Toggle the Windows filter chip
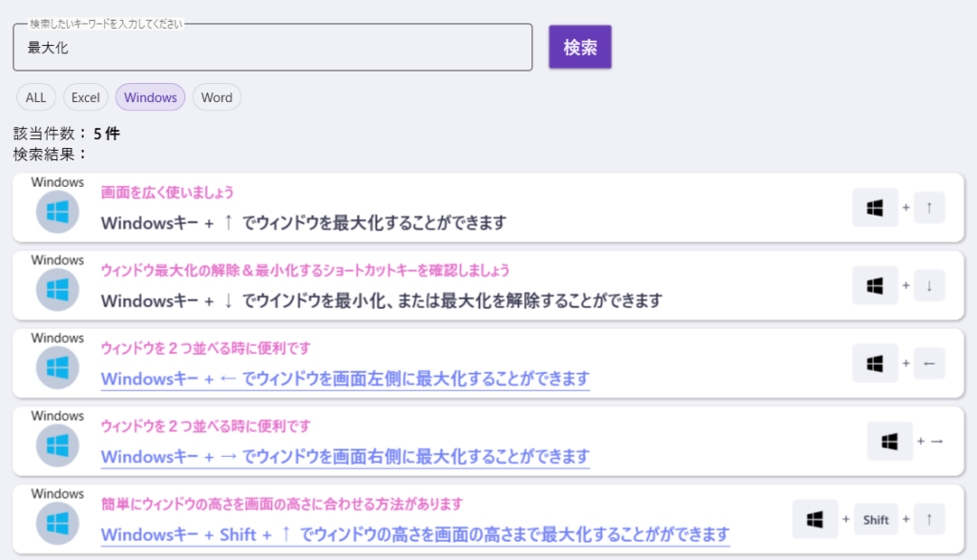Viewport: 977px width, 560px height. tap(150, 97)
